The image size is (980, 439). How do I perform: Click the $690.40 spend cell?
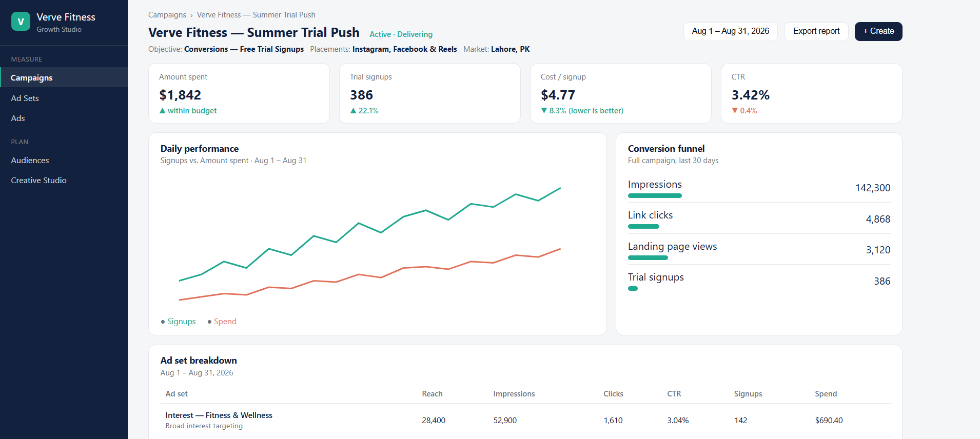pos(829,421)
